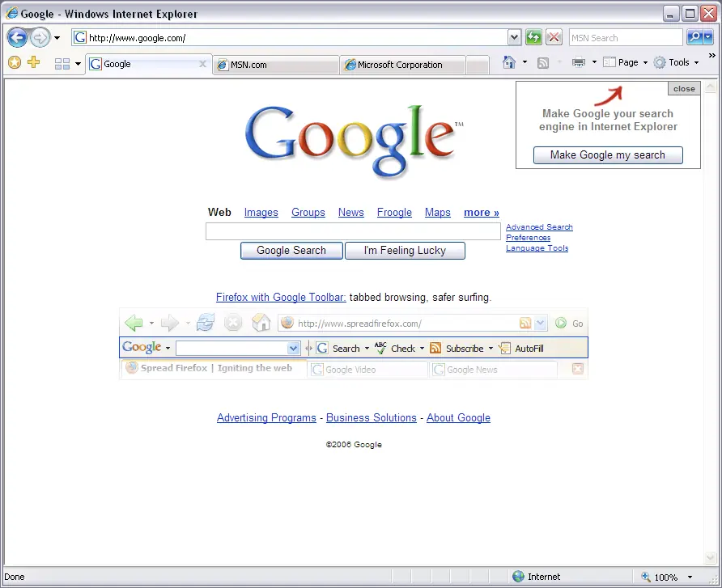Click the Forward navigation arrow button

tap(40, 38)
